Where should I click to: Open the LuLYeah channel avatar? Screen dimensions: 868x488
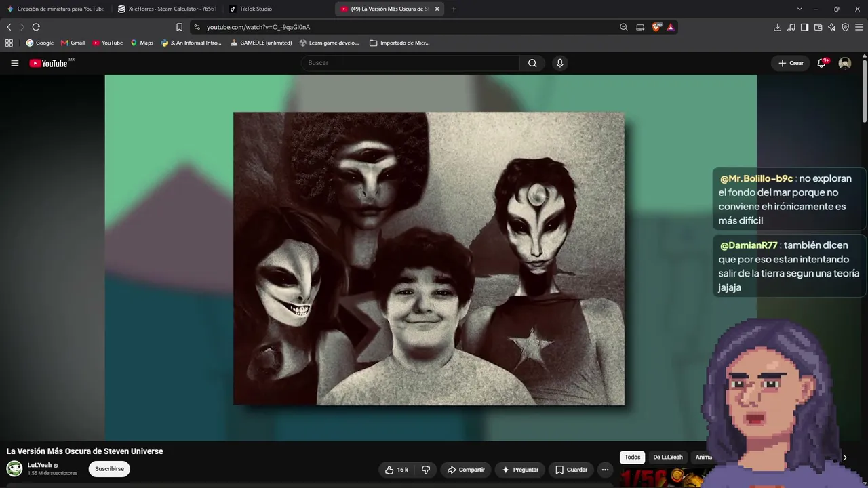click(x=14, y=469)
